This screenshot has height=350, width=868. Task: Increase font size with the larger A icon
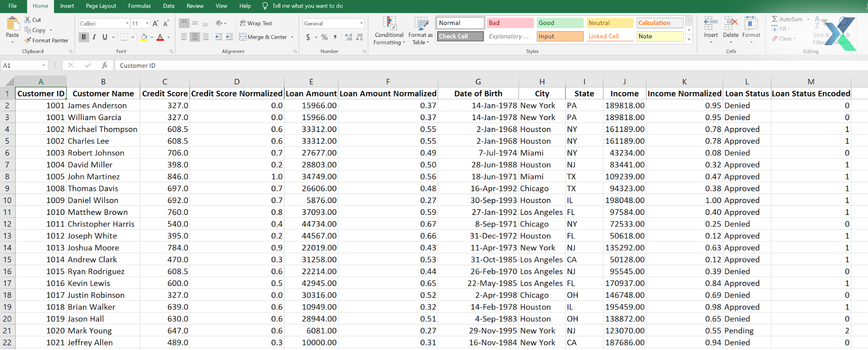[x=155, y=23]
